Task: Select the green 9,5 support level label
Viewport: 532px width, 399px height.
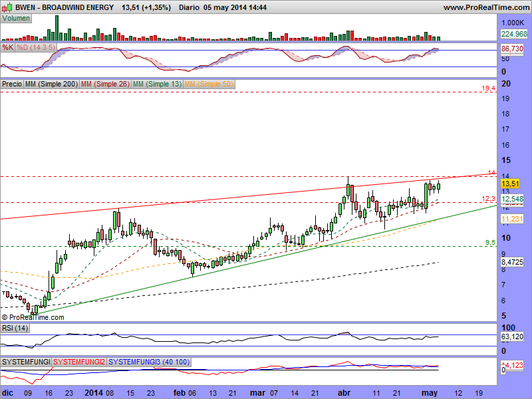Action: click(490, 242)
